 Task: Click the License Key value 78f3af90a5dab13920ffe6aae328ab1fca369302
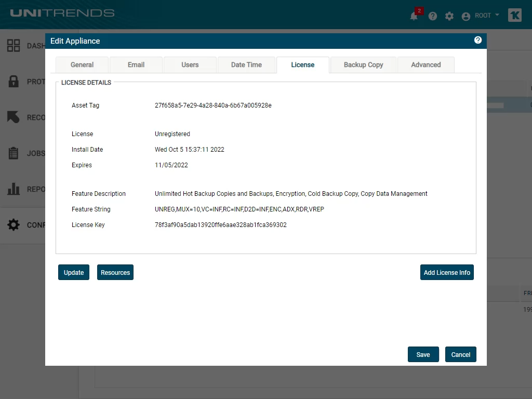tap(220, 225)
